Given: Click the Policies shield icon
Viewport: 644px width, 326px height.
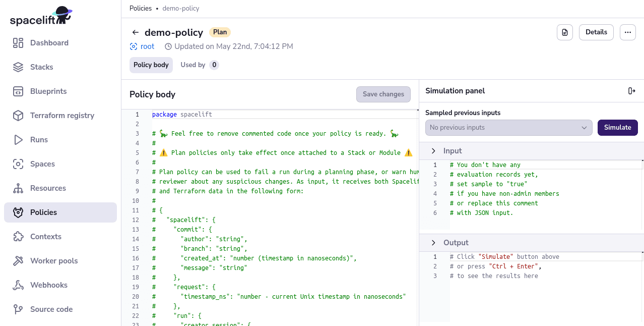Looking at the screenshot, I should click(x=18, y=212).
